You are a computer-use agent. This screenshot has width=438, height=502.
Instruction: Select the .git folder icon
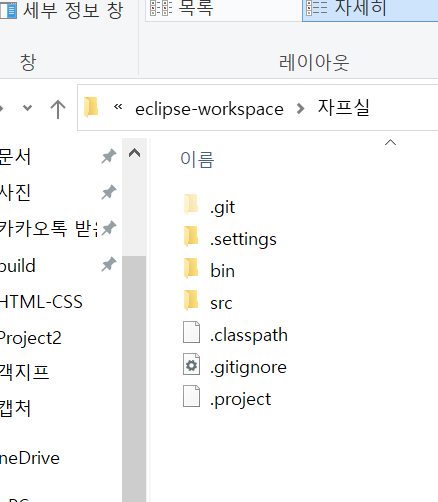coord(191,204)
